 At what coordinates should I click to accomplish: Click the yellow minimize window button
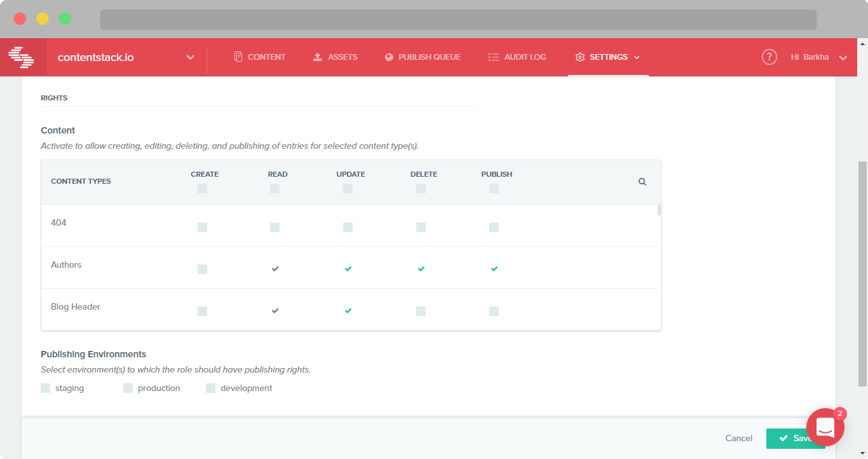click(x=43, y=18)
